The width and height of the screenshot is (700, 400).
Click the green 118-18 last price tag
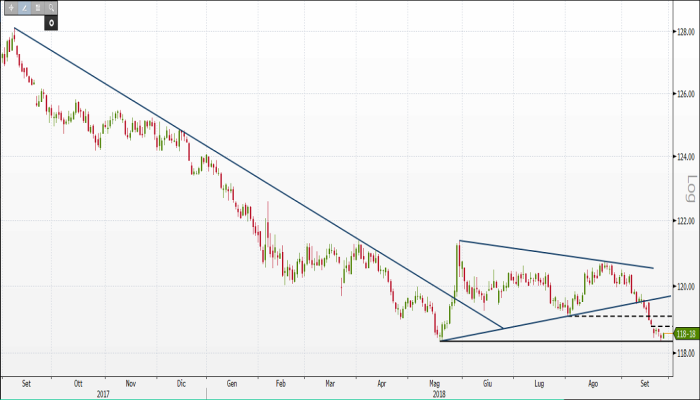coord(687,333)
